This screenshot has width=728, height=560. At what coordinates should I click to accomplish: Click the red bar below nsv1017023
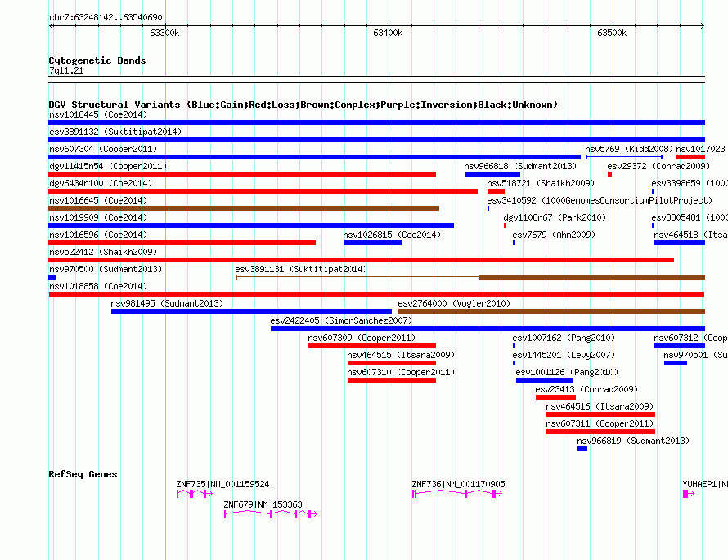pos(691,157)
